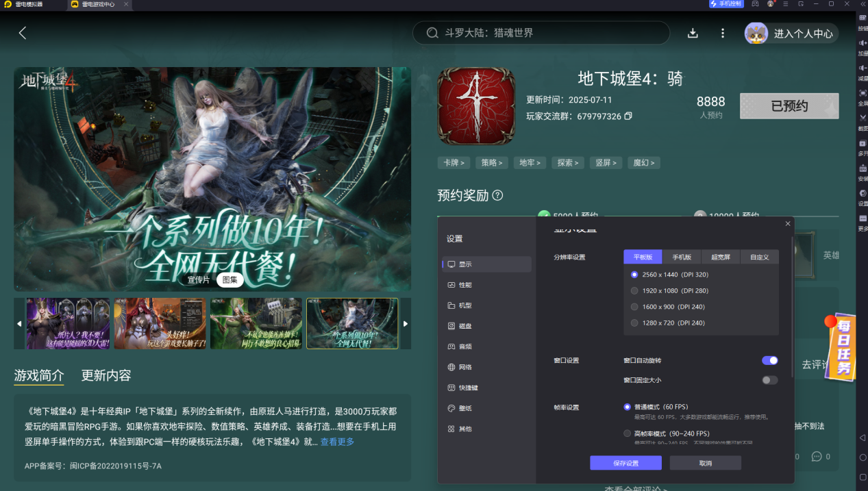
Task: Open 机型 settings section
Action: point(487,305)
